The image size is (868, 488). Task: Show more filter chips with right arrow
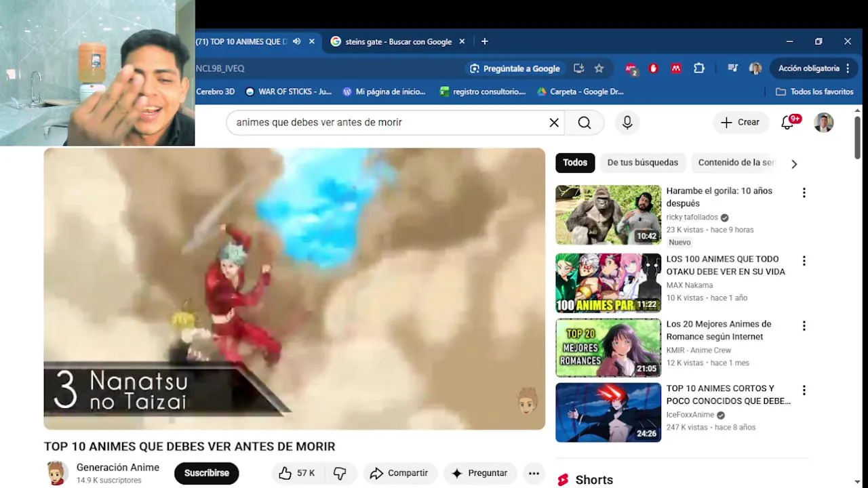(794, 163)
